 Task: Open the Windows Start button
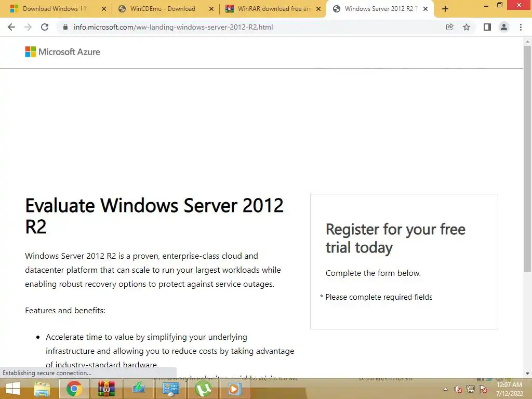tap(13, 389)
